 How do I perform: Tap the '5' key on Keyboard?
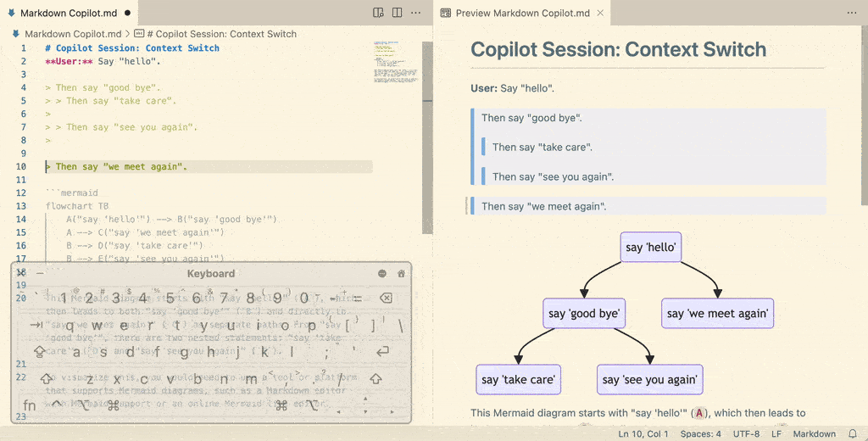pos(170,298)
